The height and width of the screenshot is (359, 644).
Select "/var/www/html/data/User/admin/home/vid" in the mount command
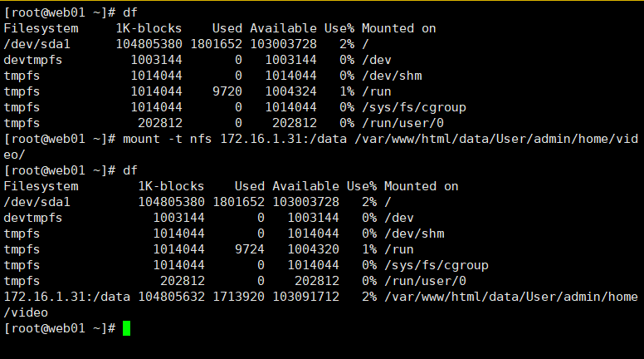496,139
